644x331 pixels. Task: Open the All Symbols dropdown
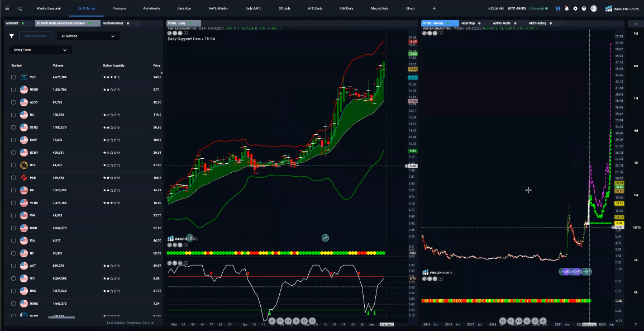pos(88,36)
